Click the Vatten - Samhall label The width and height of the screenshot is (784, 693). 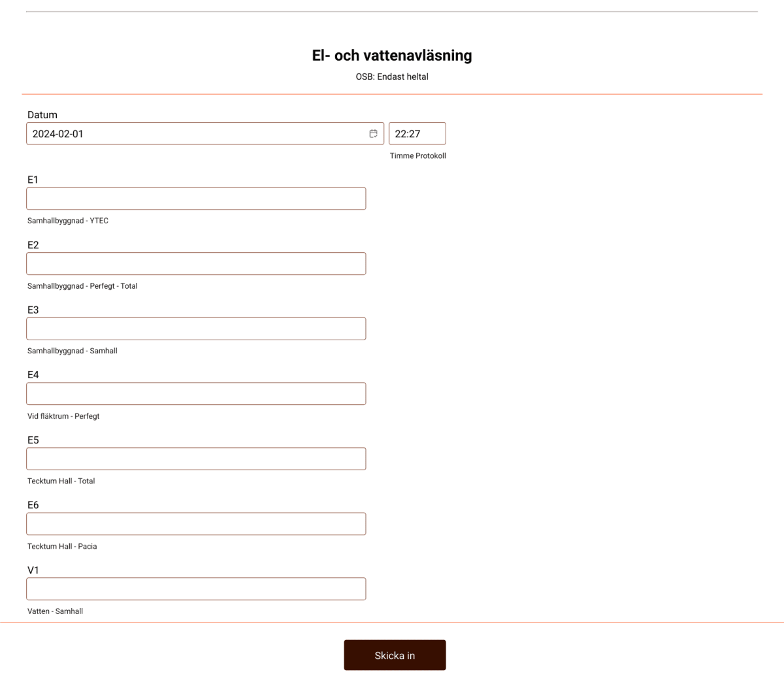point(55,611)
